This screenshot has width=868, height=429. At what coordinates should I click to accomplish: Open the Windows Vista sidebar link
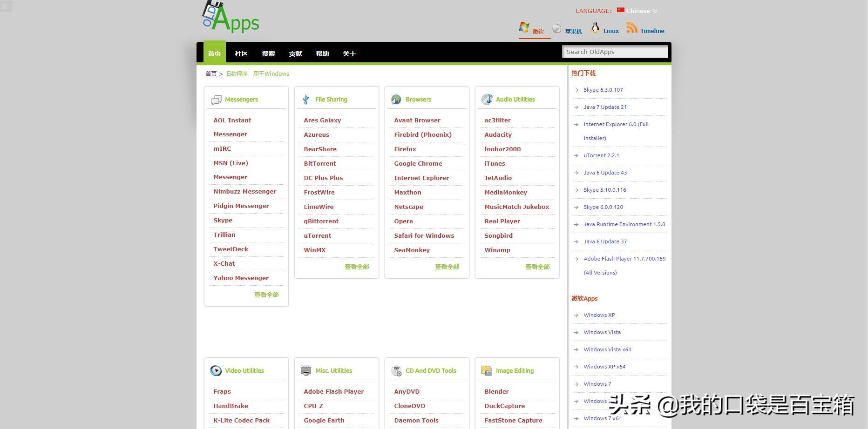(x=602, y=332)
